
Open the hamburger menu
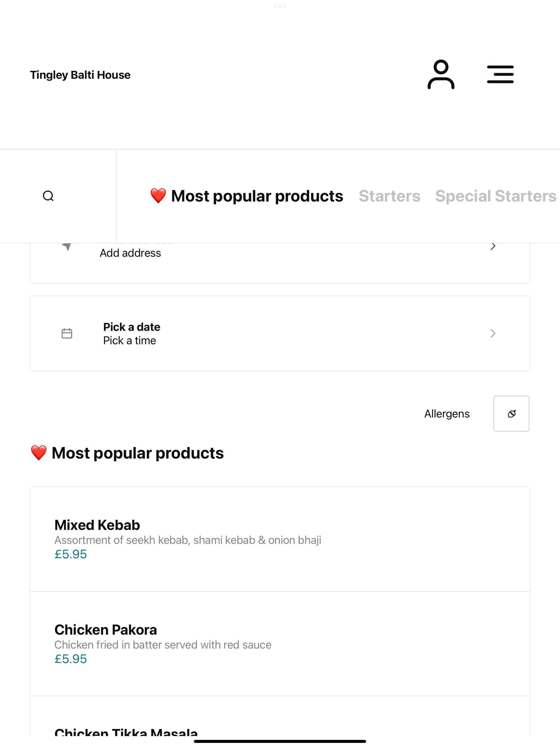pos(500,75)
